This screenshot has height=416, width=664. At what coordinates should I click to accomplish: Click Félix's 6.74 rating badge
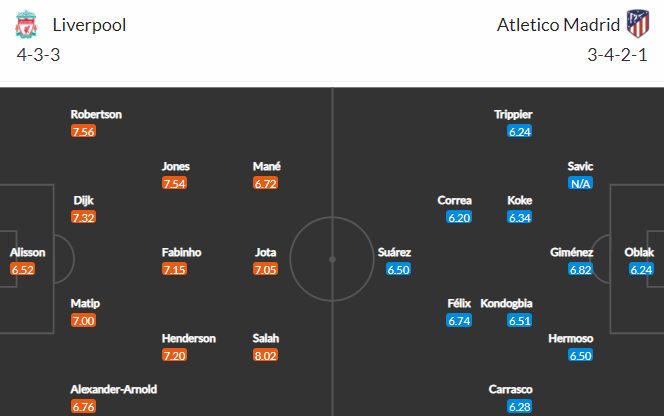(459, 320)
